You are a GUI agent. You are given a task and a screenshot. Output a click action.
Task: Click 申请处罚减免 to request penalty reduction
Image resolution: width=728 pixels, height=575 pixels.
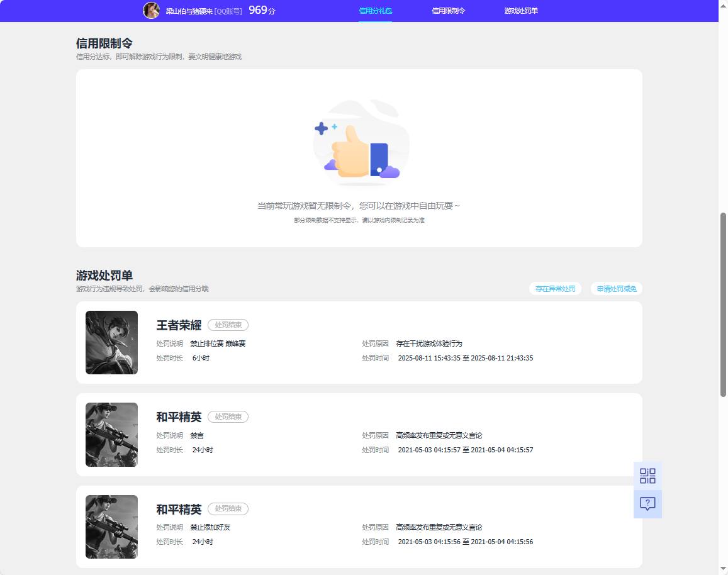(617, 289)
